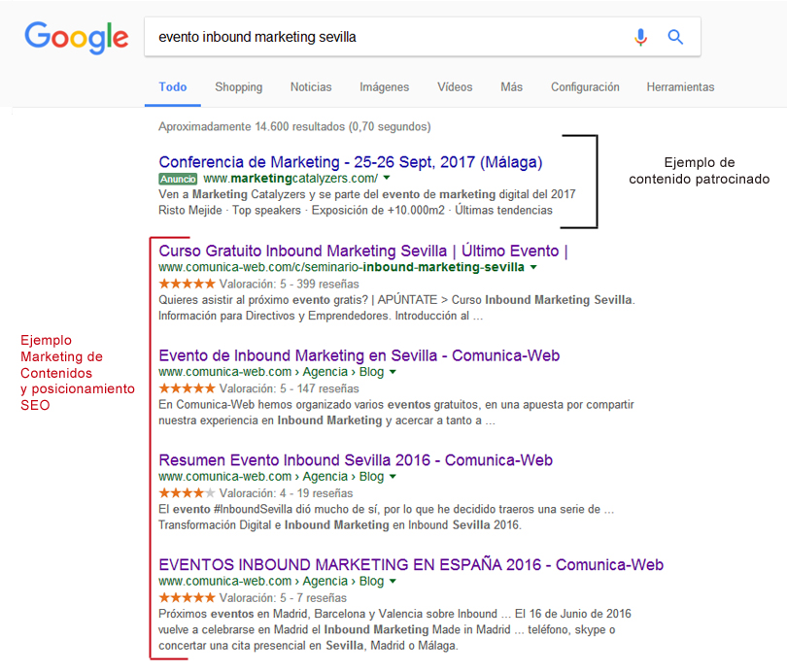The width and height of the screenshot is (787, 672).
Task: Click the green Anuncio ad badge
Action: (178, 179)
